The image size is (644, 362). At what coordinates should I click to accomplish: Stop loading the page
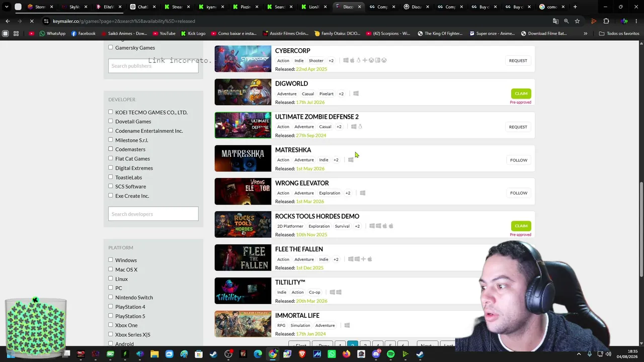tap(32, 21)
